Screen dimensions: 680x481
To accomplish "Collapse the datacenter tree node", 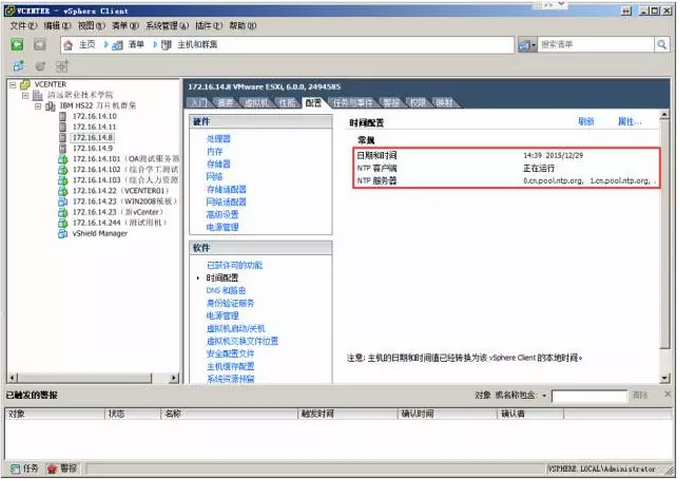I will [x=25, y=95].
